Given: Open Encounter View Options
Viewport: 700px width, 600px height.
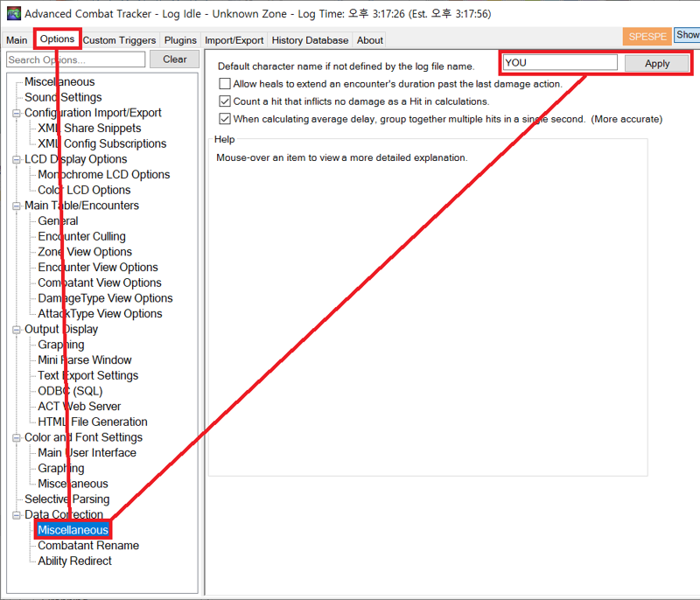Looking at the screenshot, I should 98,268.
